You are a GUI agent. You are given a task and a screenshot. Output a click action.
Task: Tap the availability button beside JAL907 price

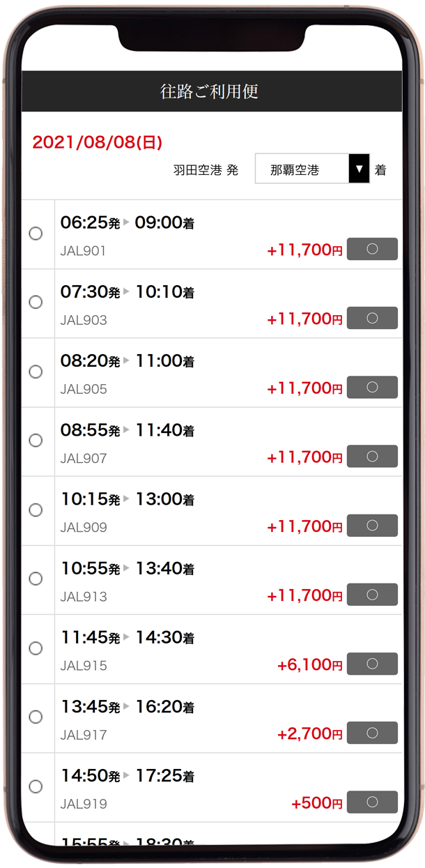pos(372,456)
